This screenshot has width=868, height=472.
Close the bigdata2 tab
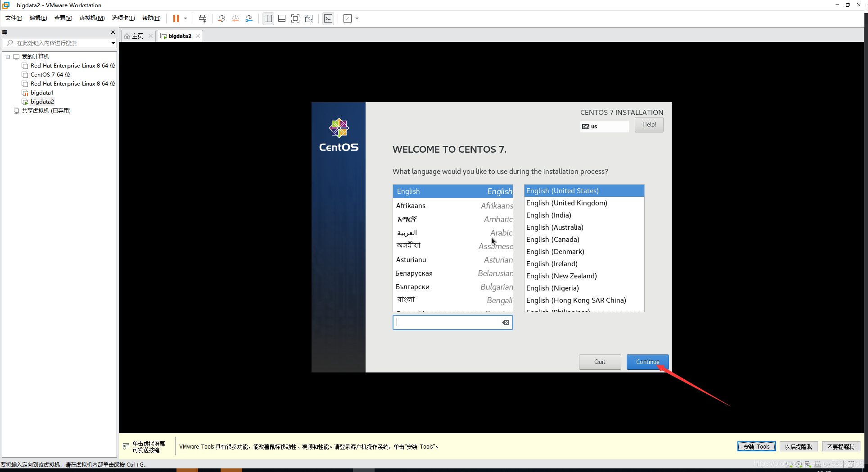(198, 36)
